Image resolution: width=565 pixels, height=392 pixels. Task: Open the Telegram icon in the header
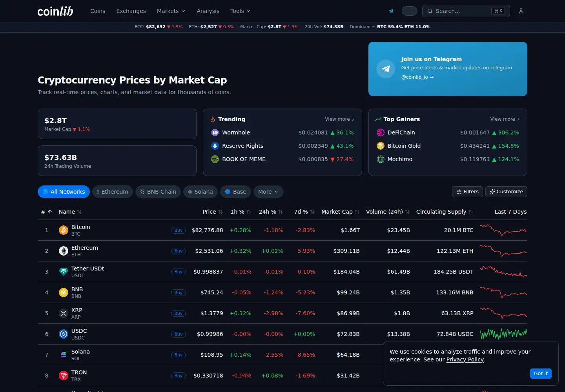[391, 11]
